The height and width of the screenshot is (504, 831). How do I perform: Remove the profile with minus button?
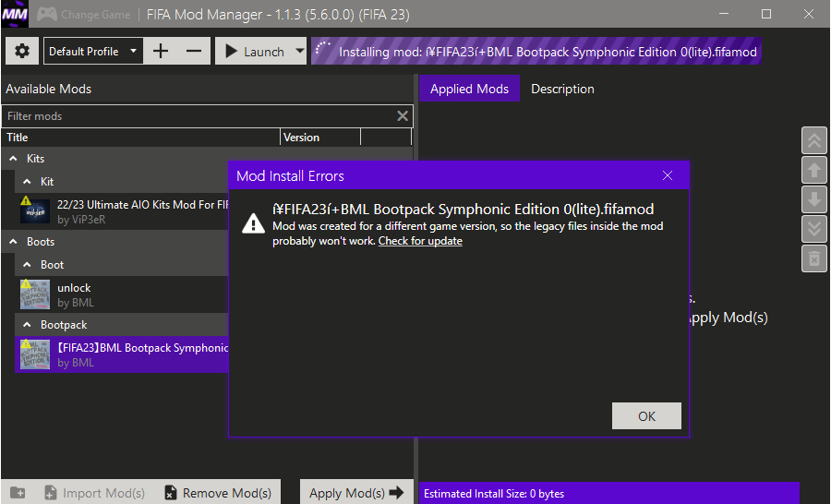pos(194,52)
